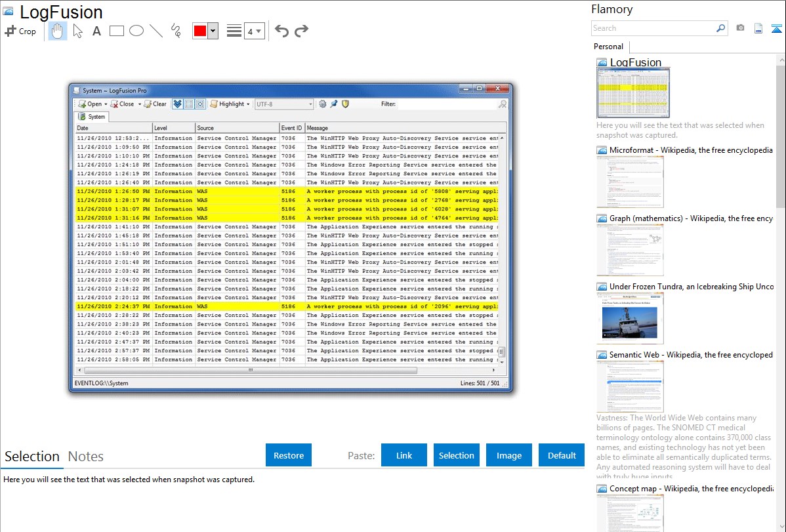The height and width of the screenshot is (532, 786).
Task: Open the Under Frozen Tundra ship thumbnail
Action: [630, 318]
